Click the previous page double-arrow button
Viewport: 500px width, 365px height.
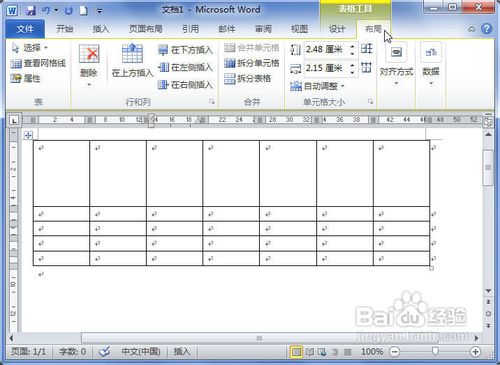point(488,302)
